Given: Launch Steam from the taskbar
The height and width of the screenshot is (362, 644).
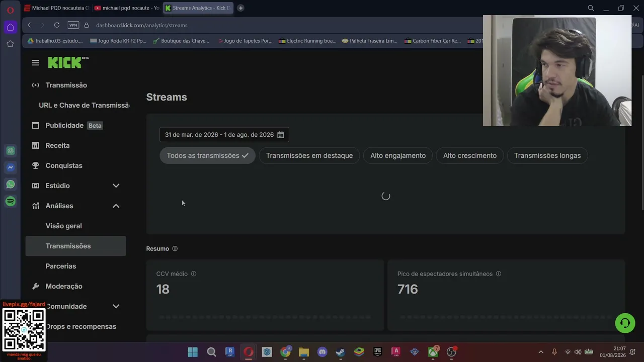Looking at the screenshot, I should tap(341, 352).
